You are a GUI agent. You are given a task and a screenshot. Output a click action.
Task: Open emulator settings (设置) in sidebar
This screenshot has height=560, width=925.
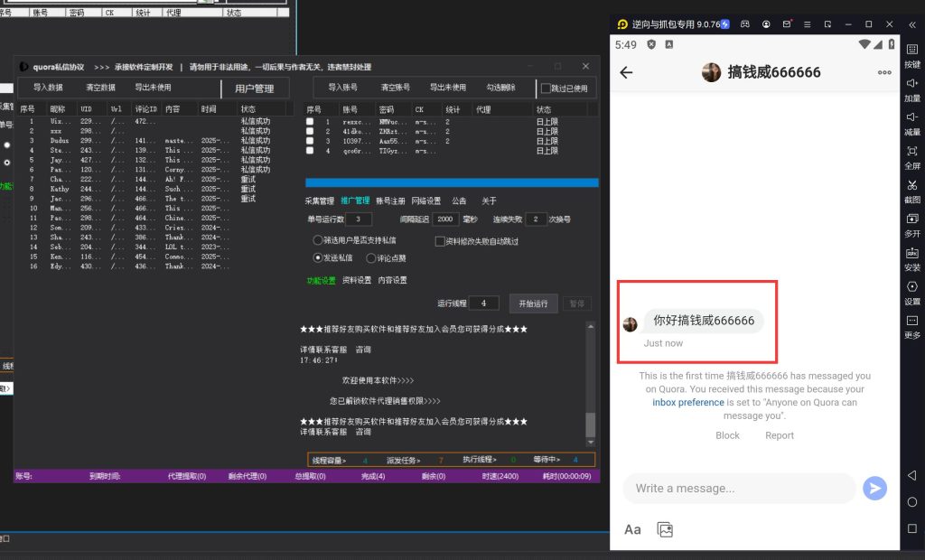click(911, 287)
